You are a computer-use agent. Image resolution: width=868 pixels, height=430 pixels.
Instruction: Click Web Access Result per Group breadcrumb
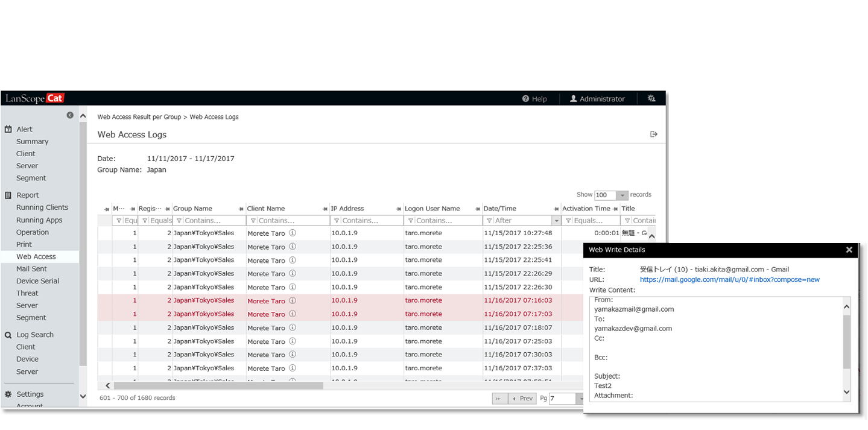[x=139, y=117]
